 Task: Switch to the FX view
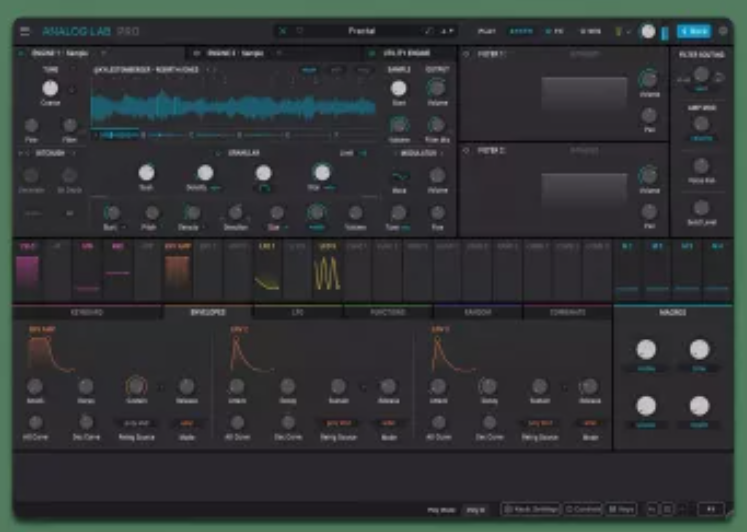pos(555,31)
